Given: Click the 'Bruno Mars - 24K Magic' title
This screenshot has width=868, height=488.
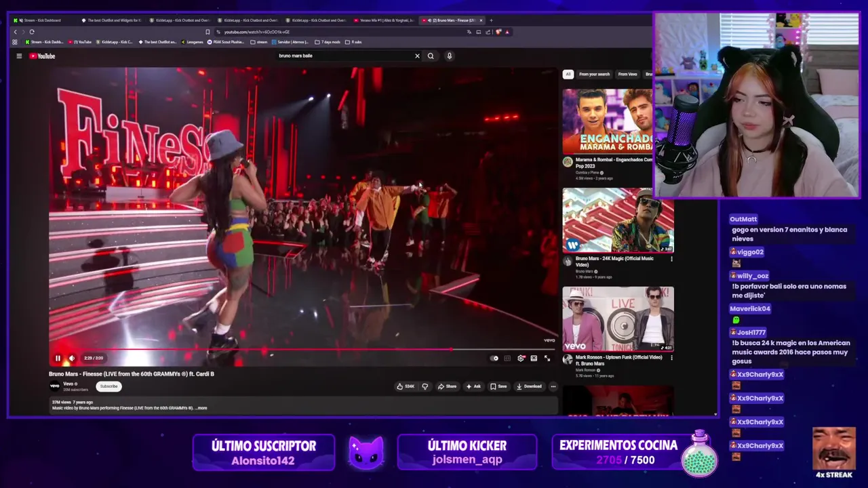Looking at the screenshot, I should [614, 262].
